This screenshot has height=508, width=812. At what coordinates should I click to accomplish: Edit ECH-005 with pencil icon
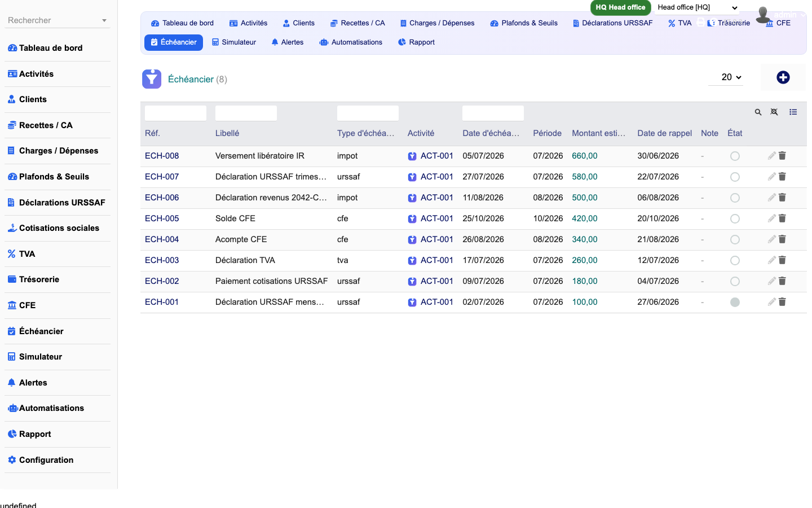771,218
